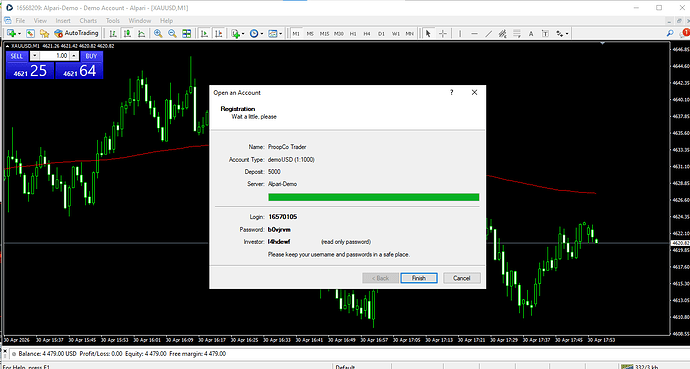The height and width of the screenshot is (369, 690).
Task: Select the D1 timeframe
Action: click(381, 33)
